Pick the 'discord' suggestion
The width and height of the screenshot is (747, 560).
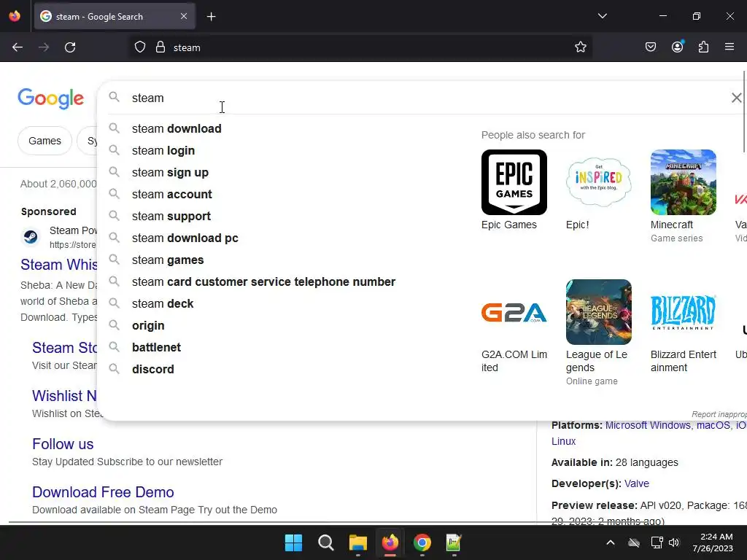coord(153,370)
